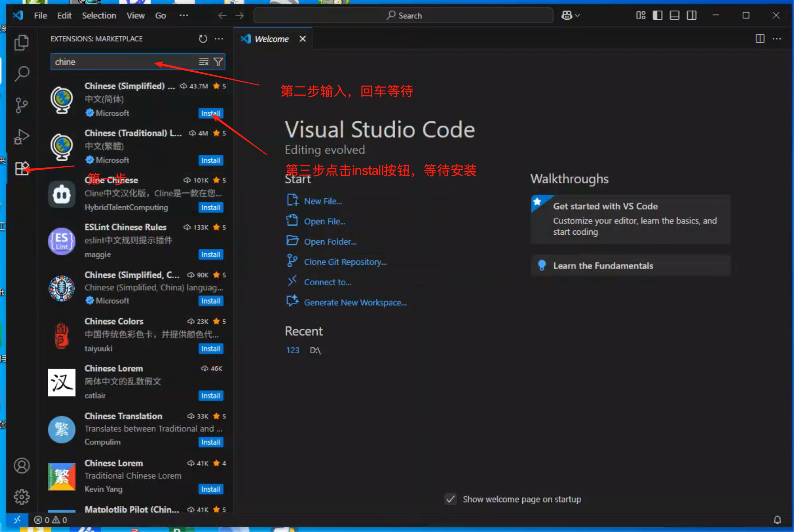
Task: Open ESLint Chinese Rules extension icon
Action: (x=62, y=241)
